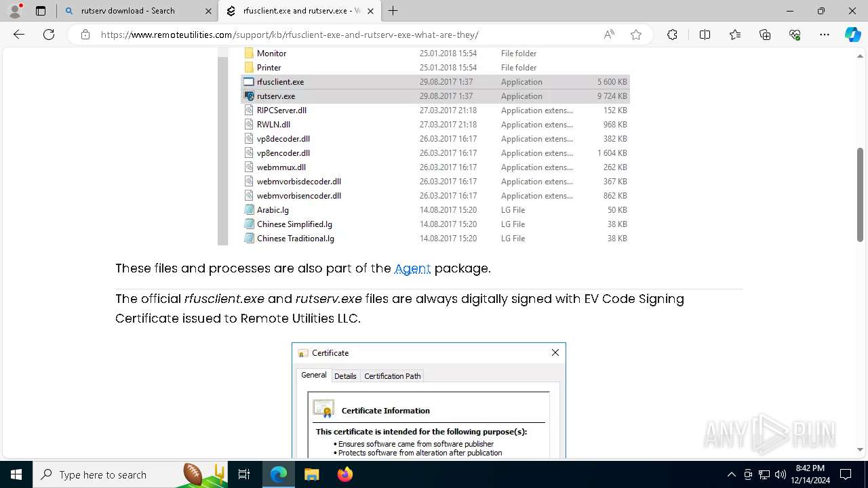This screenshot has width=868, height=488.
Task: Open File Explorer from taskbar
Action: (311, 474)
